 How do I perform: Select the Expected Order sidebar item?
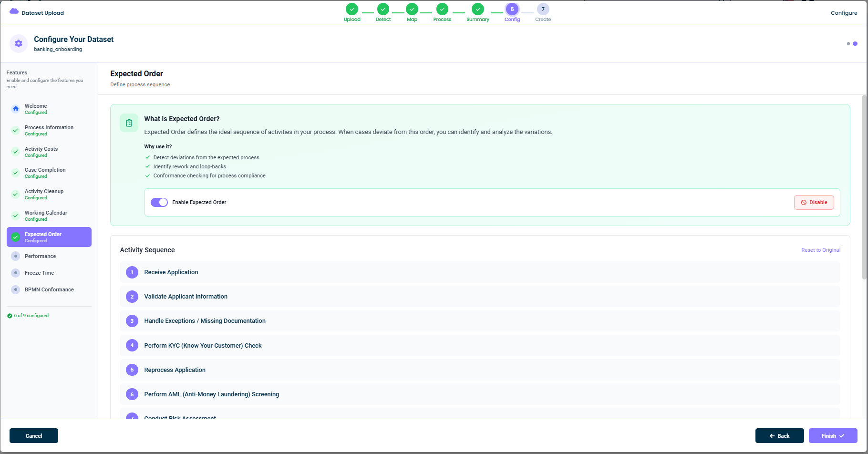(49, 237)
